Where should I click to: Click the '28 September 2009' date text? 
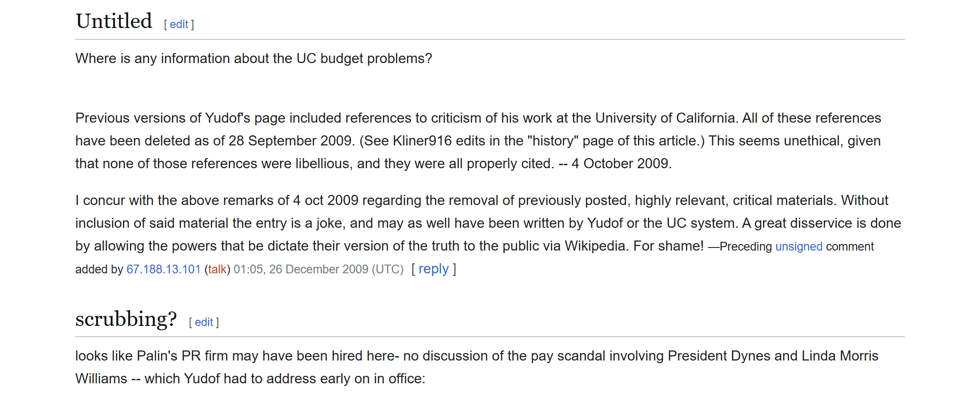pos(290,141)
